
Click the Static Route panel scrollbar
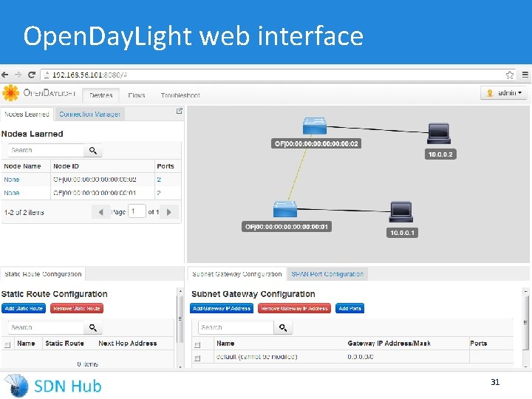click(180, 319)
